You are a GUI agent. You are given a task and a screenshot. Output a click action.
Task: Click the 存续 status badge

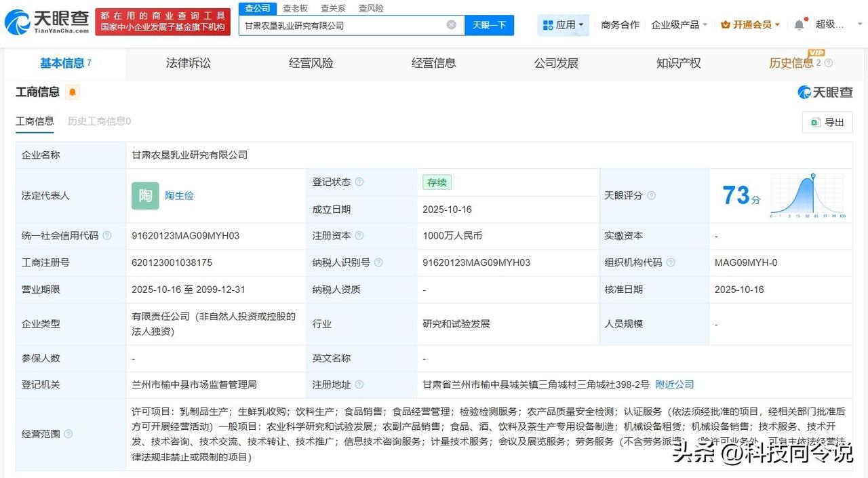tap(437, 182)
